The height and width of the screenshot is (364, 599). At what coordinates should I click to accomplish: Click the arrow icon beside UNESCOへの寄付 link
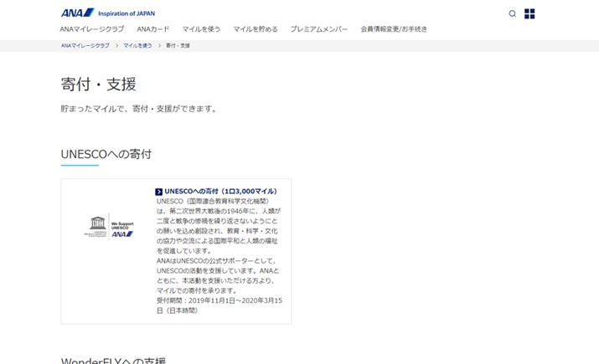tap(159, 192)
